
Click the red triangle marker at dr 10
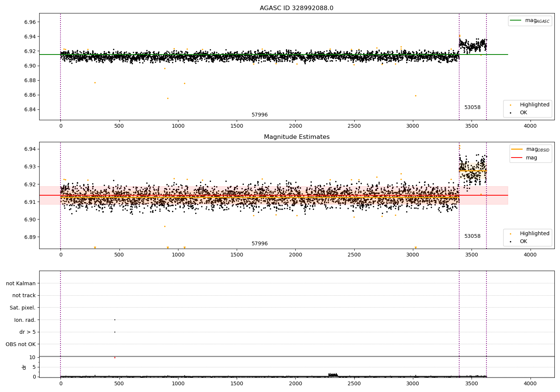115,357
